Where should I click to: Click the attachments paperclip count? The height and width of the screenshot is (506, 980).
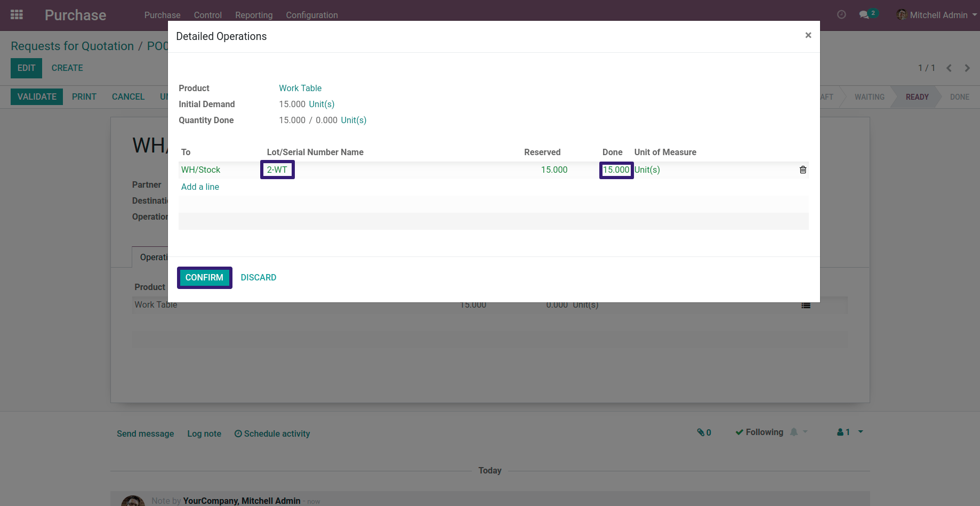[704, 432]
